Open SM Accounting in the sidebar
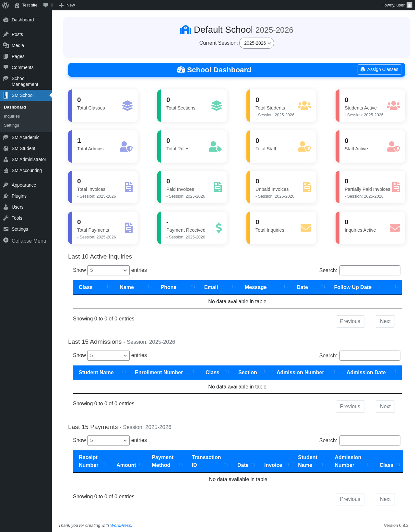The image size is (415, 532). tap(26, 170)
